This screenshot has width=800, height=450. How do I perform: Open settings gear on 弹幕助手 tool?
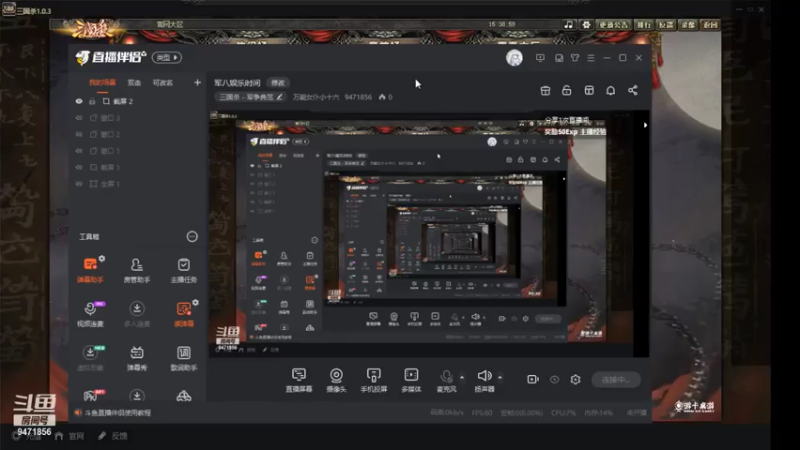pos(102,259)
